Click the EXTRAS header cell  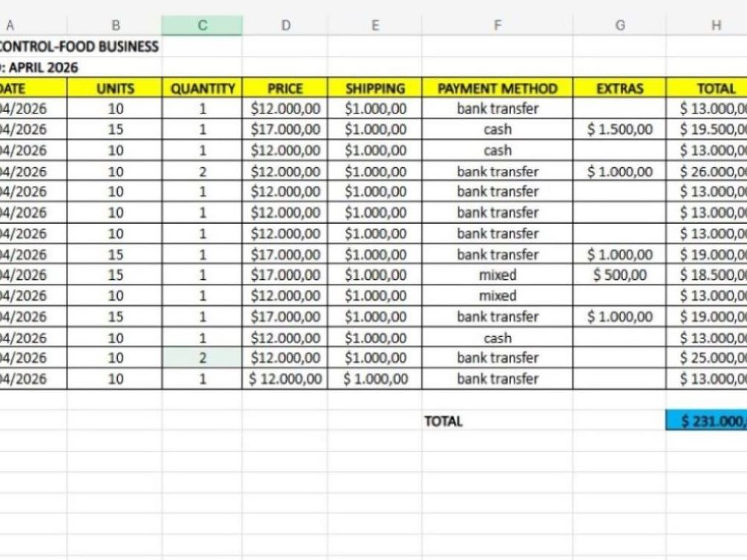(x=619, y=88)
